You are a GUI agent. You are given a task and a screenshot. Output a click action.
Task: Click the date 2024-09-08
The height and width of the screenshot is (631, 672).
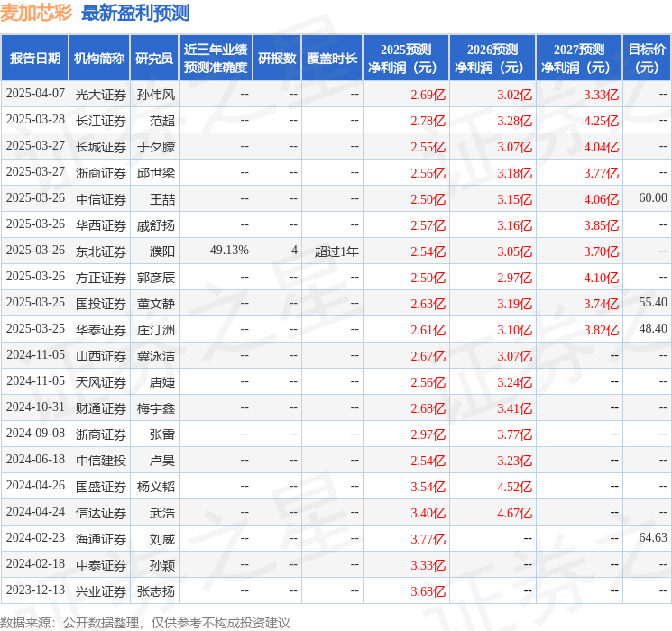(35, 433)
